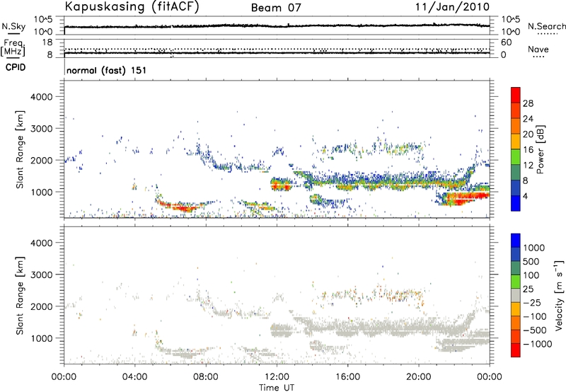
Task: Click the 500 tick on Velocity colorbar
Action: tap(531, 261)
